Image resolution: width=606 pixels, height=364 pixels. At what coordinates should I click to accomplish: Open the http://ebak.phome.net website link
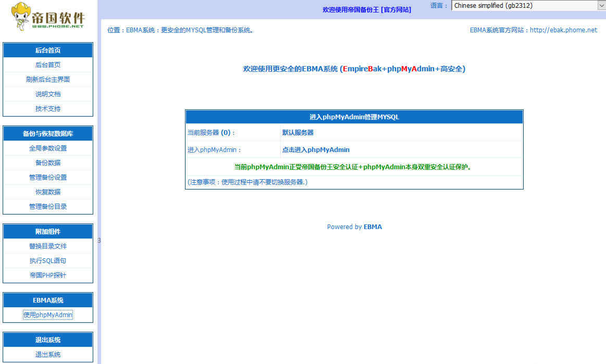[x=563, y=30]
